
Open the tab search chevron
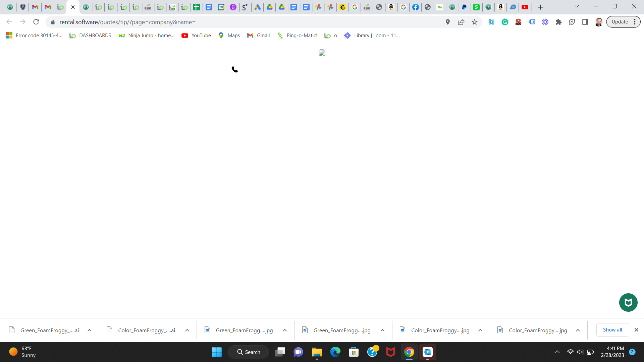577,6
